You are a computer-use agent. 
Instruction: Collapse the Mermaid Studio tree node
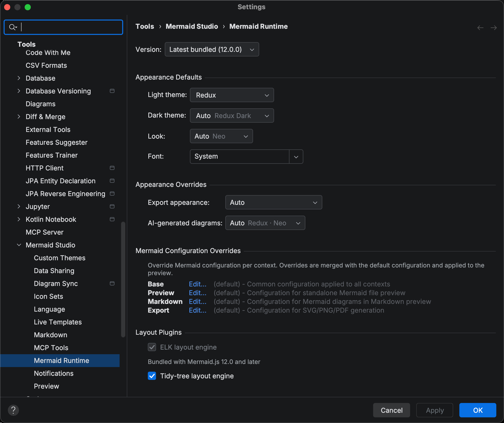[x=19, y=245]
